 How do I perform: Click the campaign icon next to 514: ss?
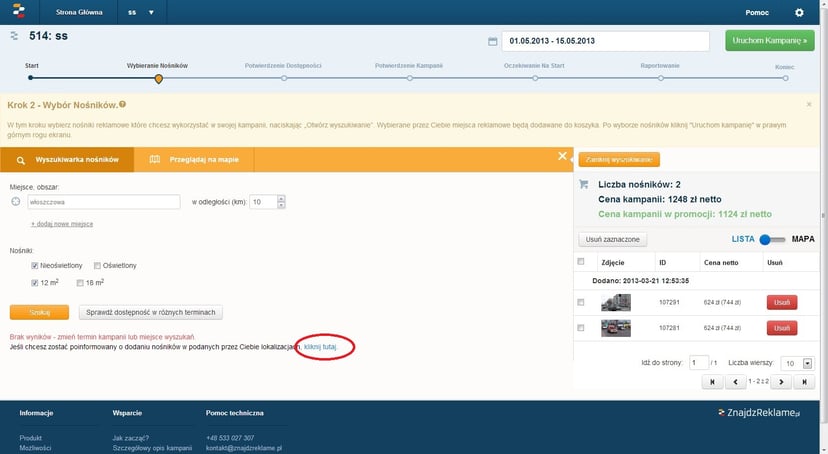click(14, 36)
